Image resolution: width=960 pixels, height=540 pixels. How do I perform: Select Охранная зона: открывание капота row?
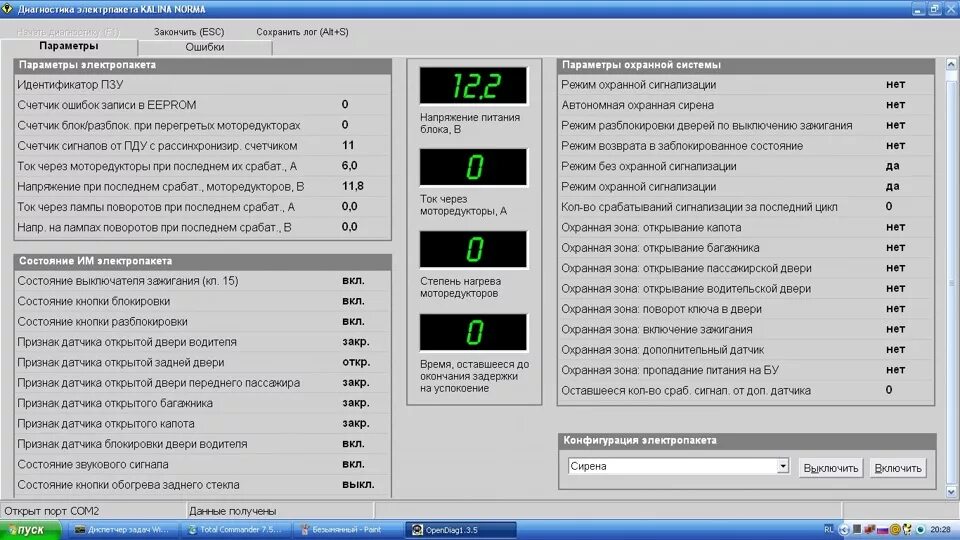pyautogui.click(x=746, y=227)
